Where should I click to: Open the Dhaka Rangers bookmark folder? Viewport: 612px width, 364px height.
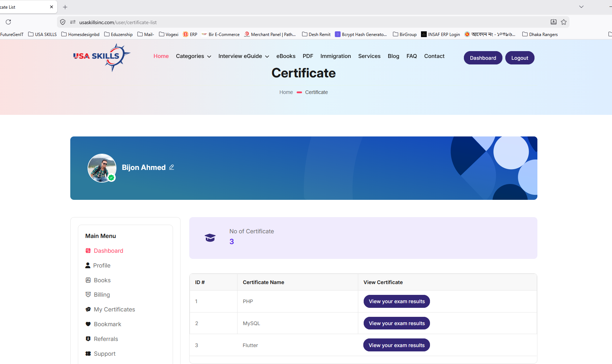click(x=540, y=34)
